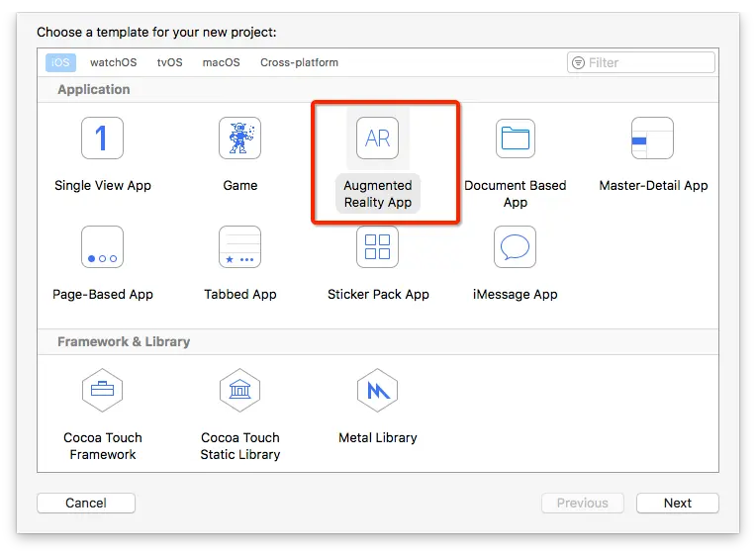
Task: Select the Augmented Reality App AR icon
Action: pos(378,138)
